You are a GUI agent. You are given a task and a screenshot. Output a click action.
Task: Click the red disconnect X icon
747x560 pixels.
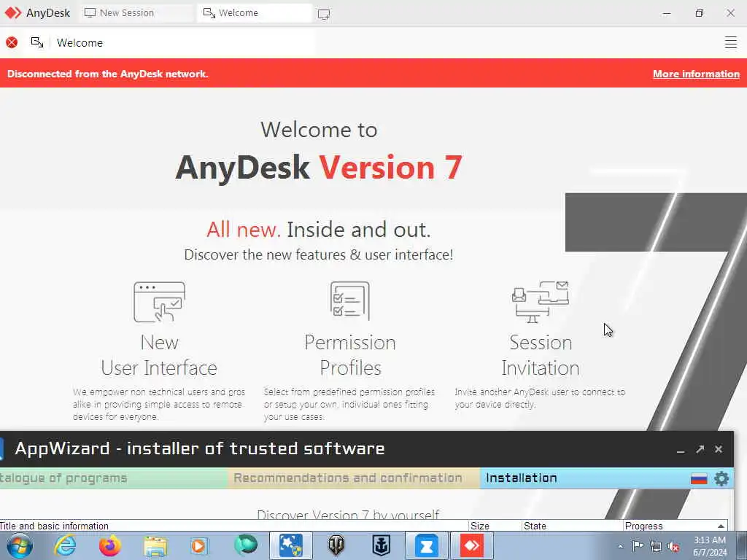click(x=12, y=42)
